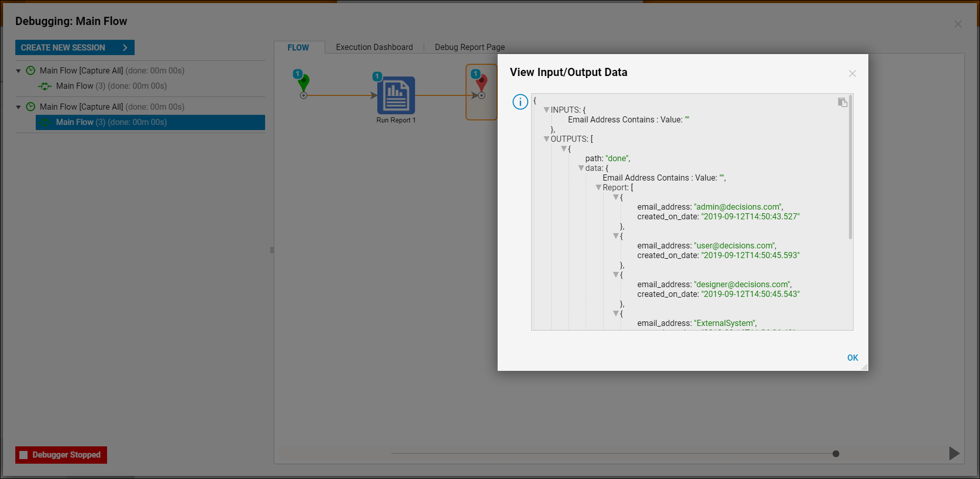
Task: Click the Debugger Stopped button
Action: pos(61,455)
